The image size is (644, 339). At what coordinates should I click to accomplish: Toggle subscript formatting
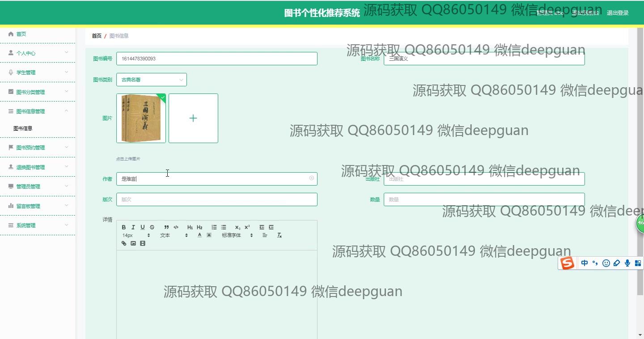click(237, 227)
